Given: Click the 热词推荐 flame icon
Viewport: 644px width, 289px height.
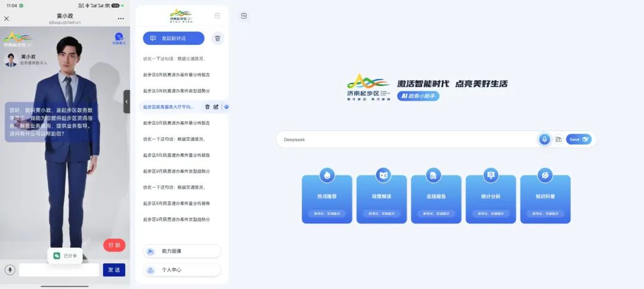Looking at the screenshot, I should click(327, 175).
